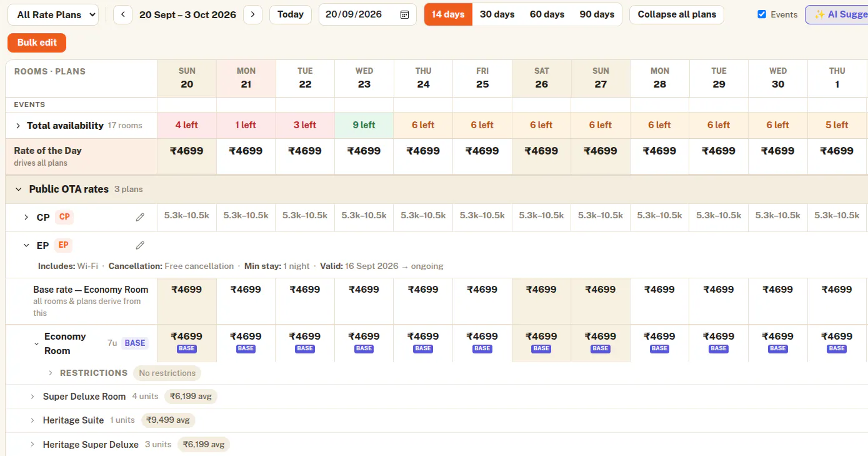Go to previous date range arrow

click(123, 14)
